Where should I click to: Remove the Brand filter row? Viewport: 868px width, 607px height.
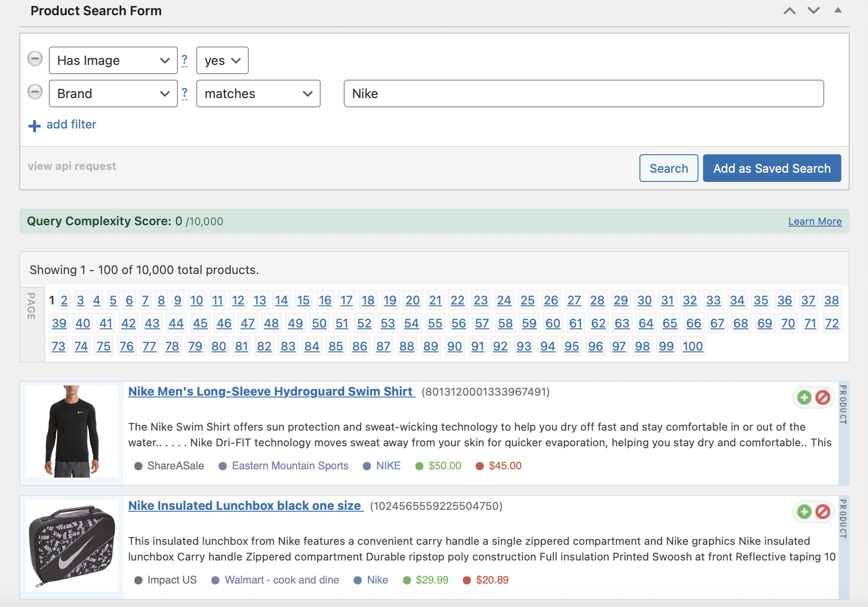pyautogui.click(x=35, y=92)
